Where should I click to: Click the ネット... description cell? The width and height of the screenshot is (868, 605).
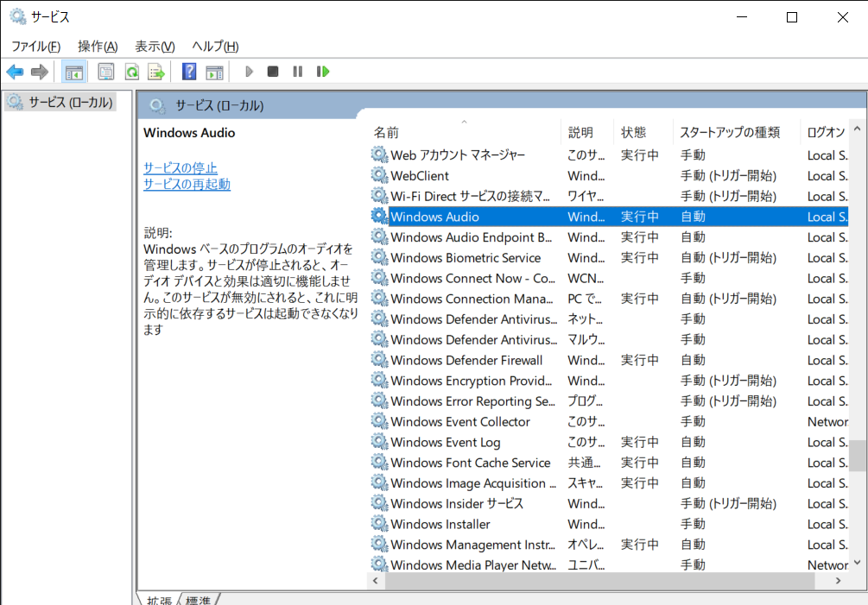[x=585, y=319]
